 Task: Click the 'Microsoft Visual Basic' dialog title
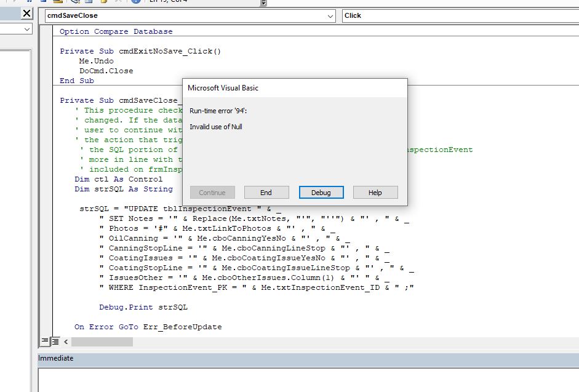tap(223, 88)
